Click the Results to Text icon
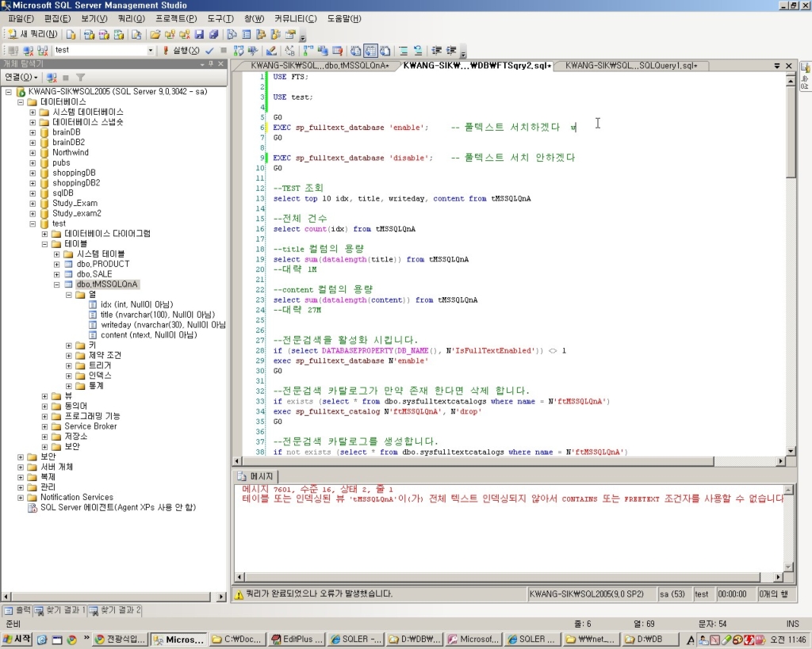This screenshot has width=812, height=649. (x=356, y=50)
